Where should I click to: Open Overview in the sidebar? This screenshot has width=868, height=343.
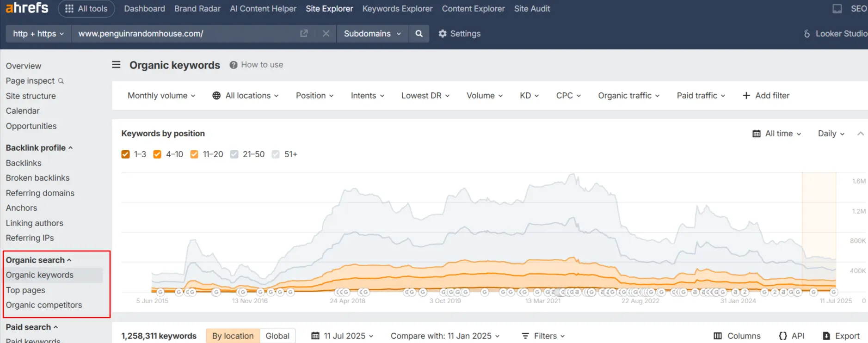click(x=24, y=66)
